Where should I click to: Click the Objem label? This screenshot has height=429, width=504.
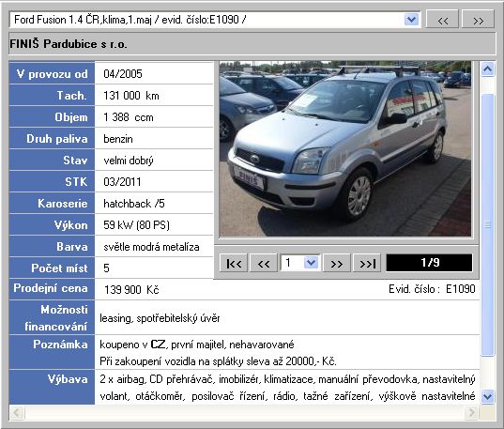71,117
